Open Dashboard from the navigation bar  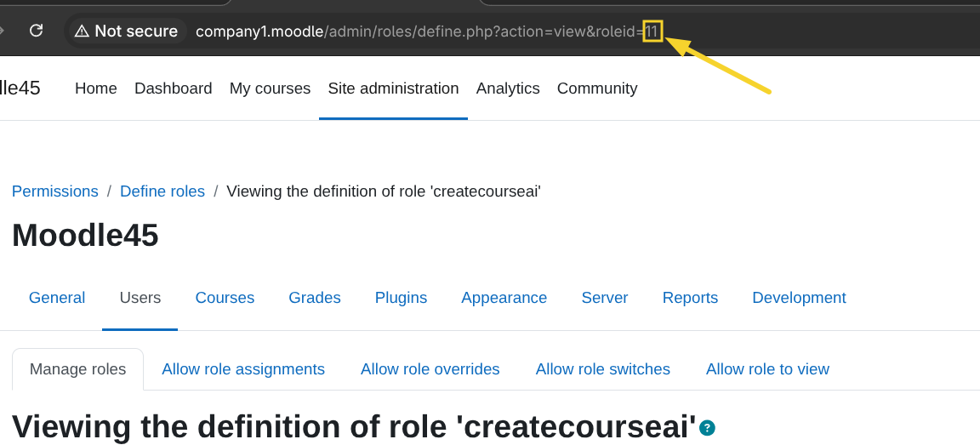(173, 88)
